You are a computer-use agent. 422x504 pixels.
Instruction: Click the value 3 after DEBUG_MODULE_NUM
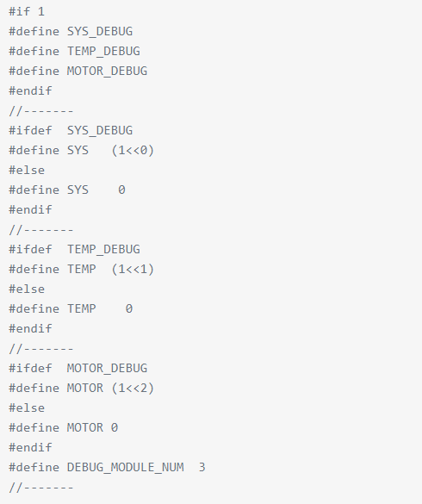[x=202, y=467]
